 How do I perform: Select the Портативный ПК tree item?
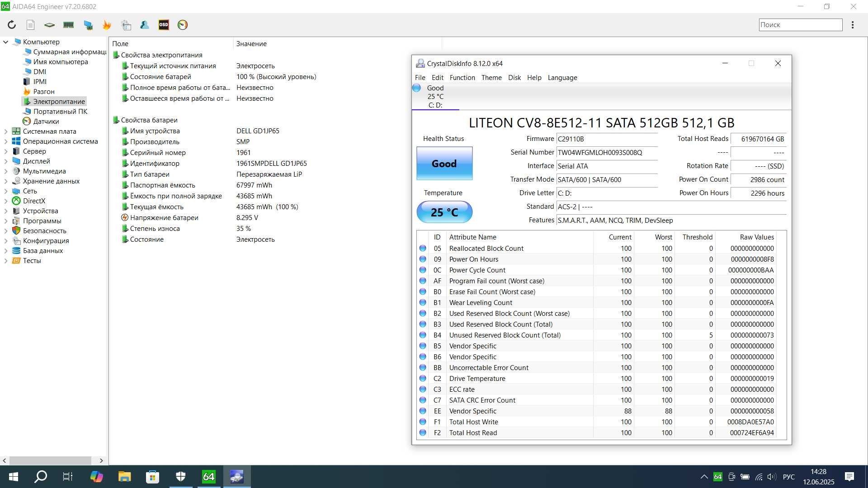point(60,112)
